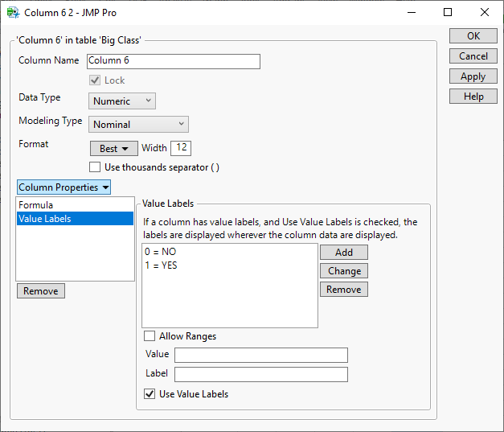The width and height of the screenshot is (504, 432).
Task: Remove the selected column property
Action: coord(41,291)
